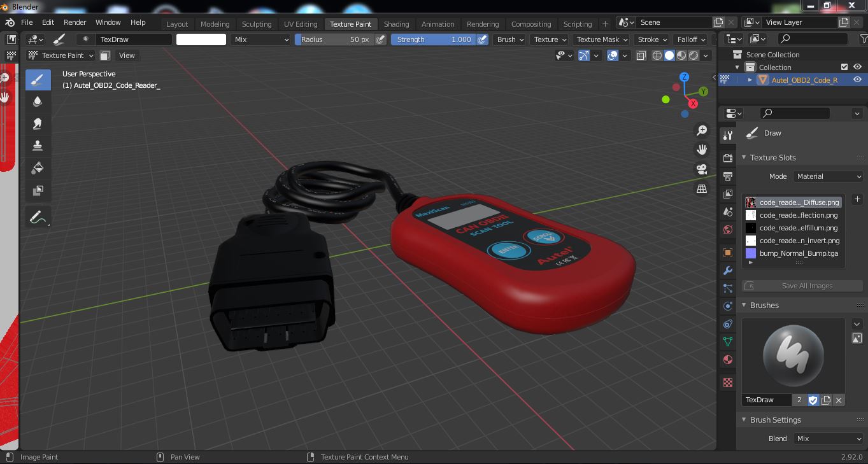Image resolution: width=868 pixels, height=464 pixels.
Task: Select the Clone stamp tool
Action: [x=38, y=146]
